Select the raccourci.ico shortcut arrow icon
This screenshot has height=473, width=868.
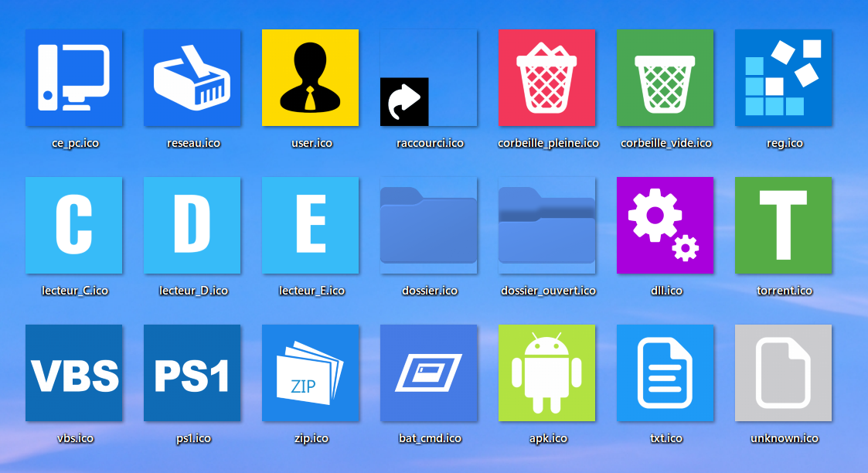(x=429, y=77)
